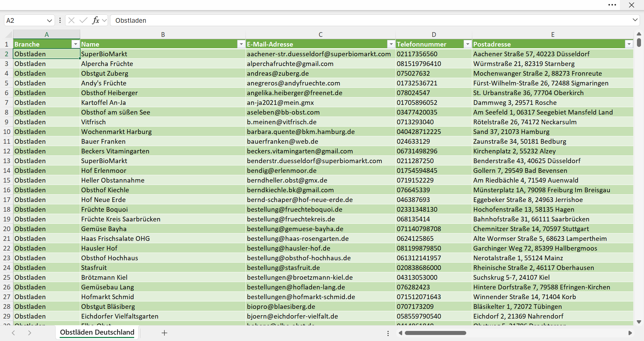Screen dimensions: 644x341
Task: Expand the formula bar chevron
Action: click(x=635, y=20)
